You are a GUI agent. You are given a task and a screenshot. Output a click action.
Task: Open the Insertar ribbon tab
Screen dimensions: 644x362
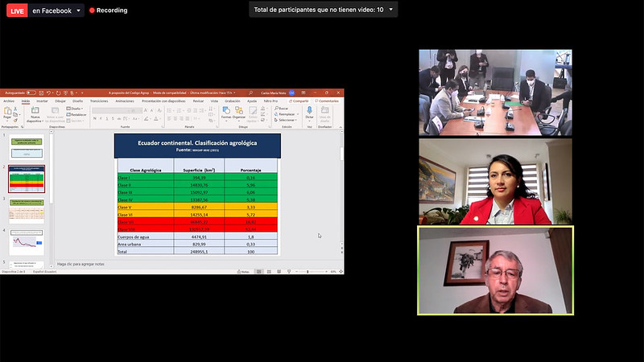[x=40, y=101]
